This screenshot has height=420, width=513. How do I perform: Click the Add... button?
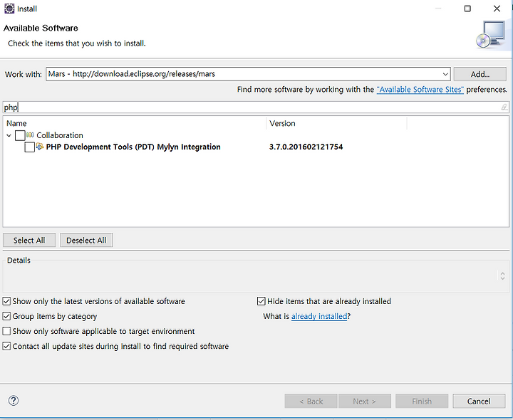tap(480, 74)
